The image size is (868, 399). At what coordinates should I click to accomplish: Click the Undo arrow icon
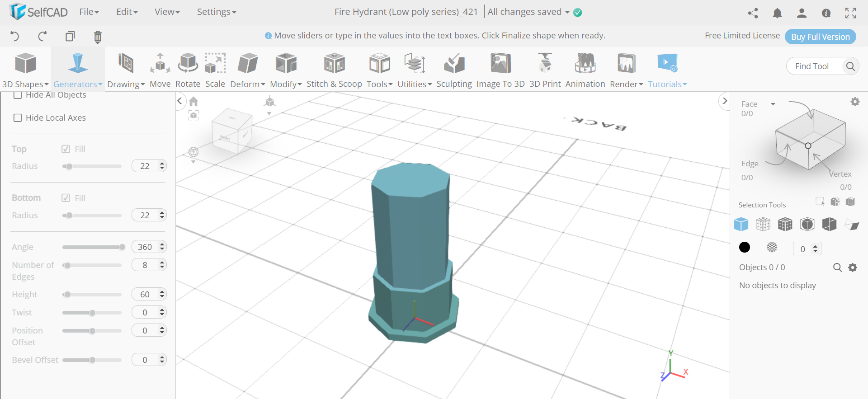pos(15,36)
